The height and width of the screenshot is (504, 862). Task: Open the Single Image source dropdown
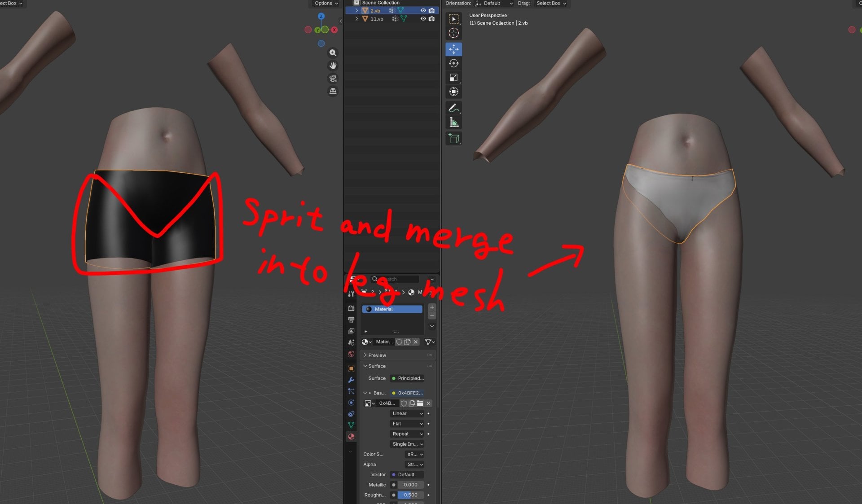click(x=407, y=444)
